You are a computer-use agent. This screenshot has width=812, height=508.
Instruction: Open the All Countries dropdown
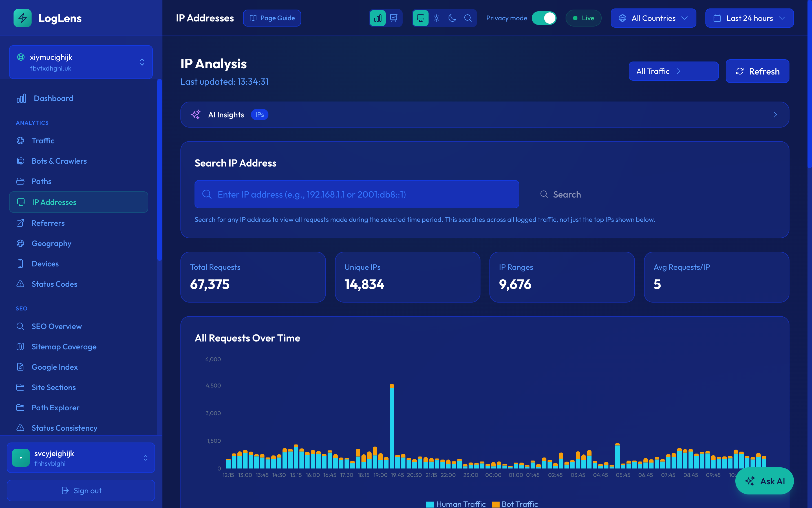click(x=653, y=18)
